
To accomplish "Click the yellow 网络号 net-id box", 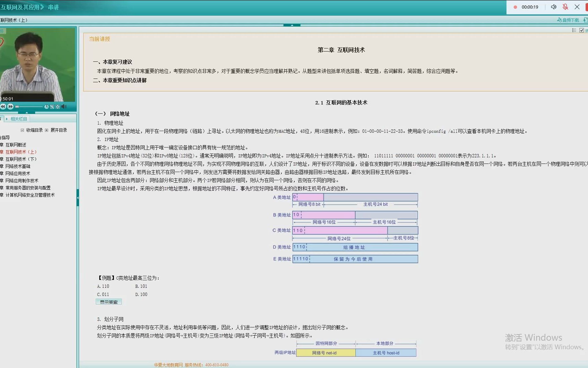I will click(326, 353).
